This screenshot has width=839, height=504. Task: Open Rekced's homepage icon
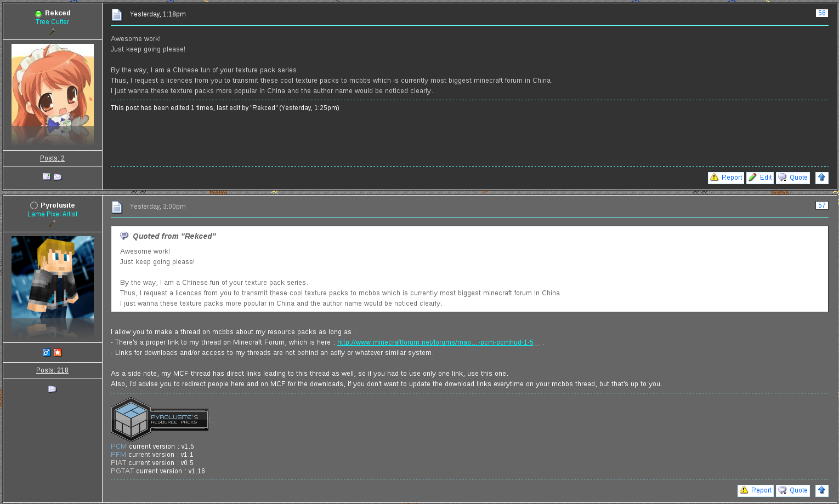47,176
